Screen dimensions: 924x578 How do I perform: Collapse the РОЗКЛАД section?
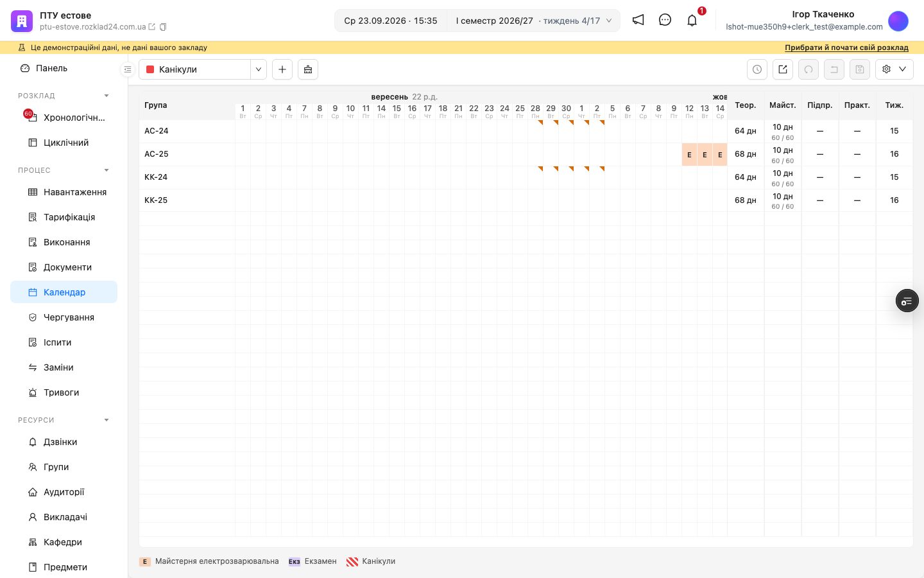tap(107, 96)
